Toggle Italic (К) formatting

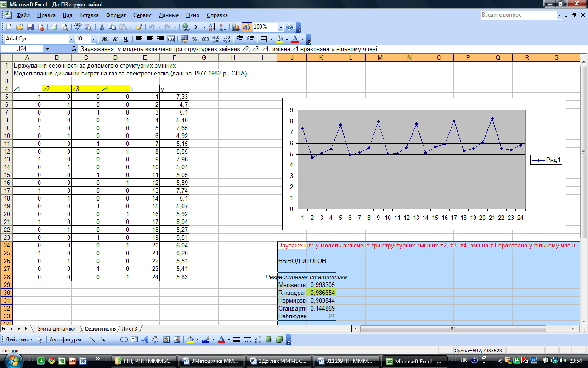(115, 39)
